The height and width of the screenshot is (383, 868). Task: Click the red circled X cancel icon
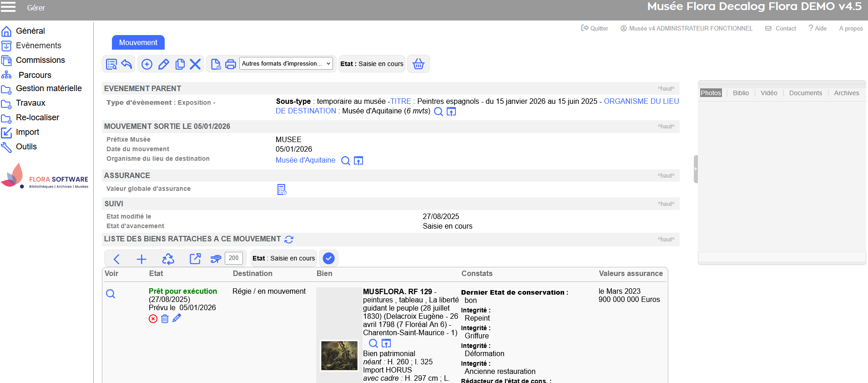[153, 319]
